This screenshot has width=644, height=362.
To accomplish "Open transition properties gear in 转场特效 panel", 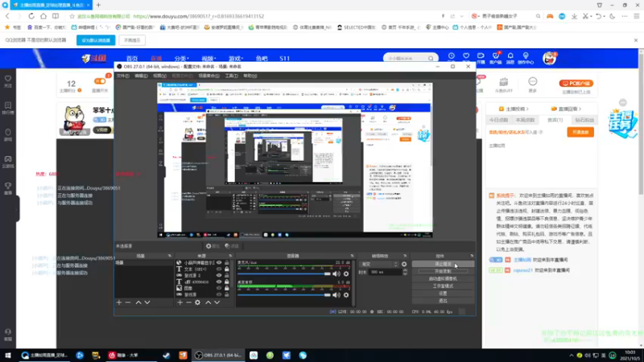I will pyautogui.click(x=404, y=265).
